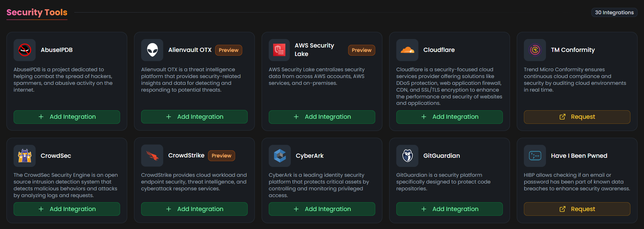Image resolution: width=644 pixels, height=229 pixels.
Task: Select the Alienvault OTX card title
Action: [x=190, y=50]
